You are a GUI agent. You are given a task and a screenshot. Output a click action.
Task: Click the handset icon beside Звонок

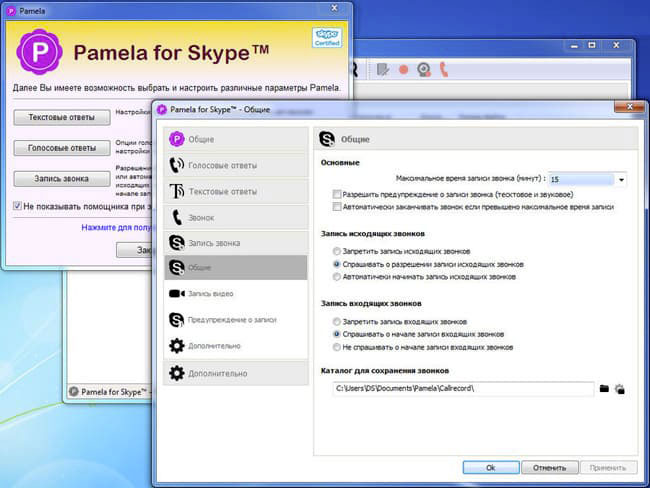[177, 217]
